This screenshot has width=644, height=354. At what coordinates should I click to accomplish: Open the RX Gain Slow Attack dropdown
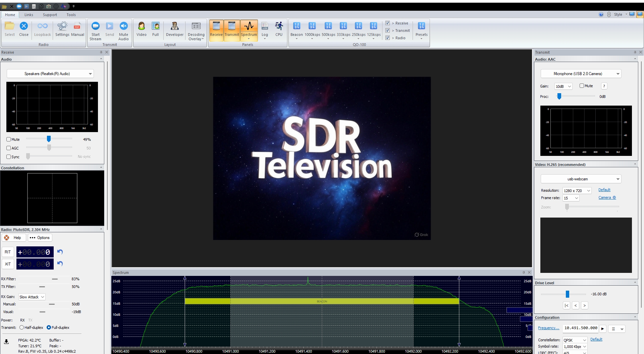(32, 297)
